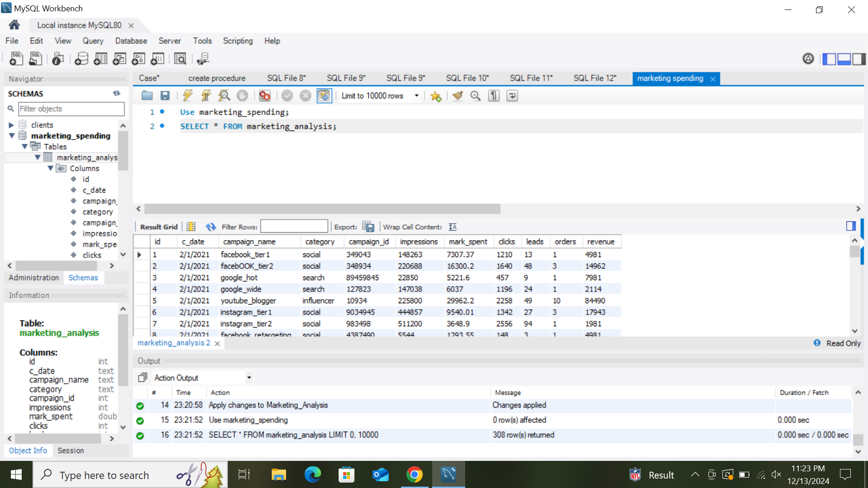The width and height of the screenshot is (868, 488).
Task: Collapse the marketing_spending schema
Action: click(x=12, y=136)
